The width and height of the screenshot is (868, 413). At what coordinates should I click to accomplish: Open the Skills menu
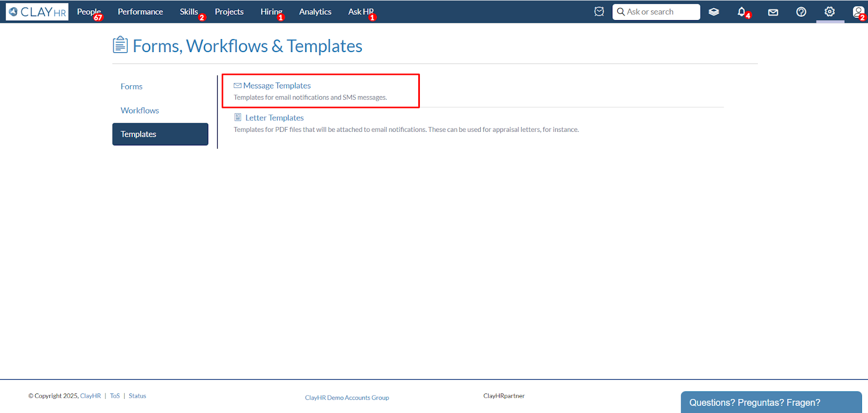click(x=189, y=11)
